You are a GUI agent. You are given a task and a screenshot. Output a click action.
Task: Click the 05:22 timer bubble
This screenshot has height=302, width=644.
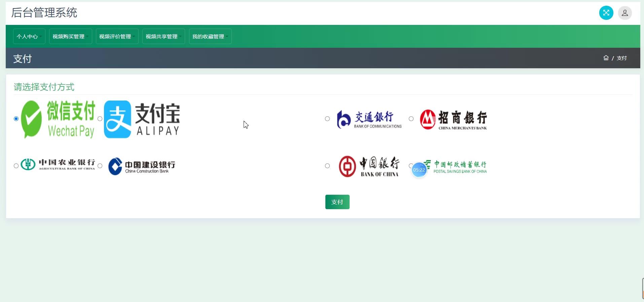419,170
